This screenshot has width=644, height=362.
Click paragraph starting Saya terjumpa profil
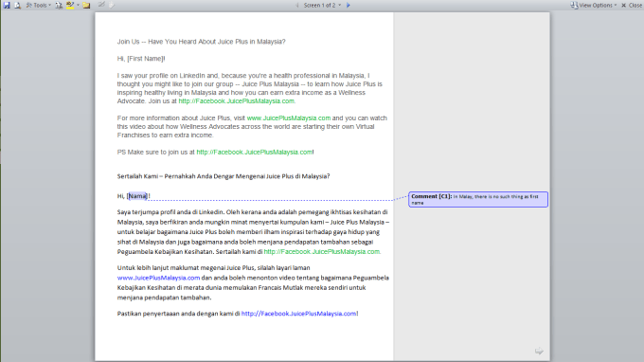click(253, 232)
